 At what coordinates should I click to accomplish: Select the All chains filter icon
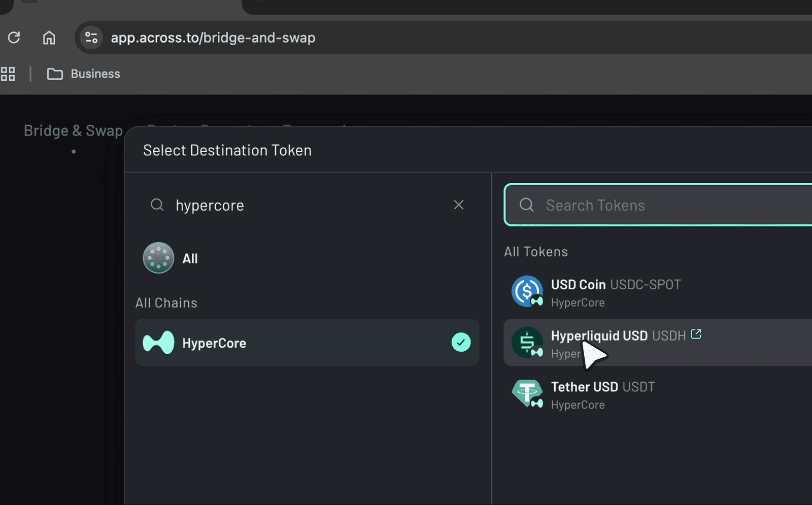158,258
